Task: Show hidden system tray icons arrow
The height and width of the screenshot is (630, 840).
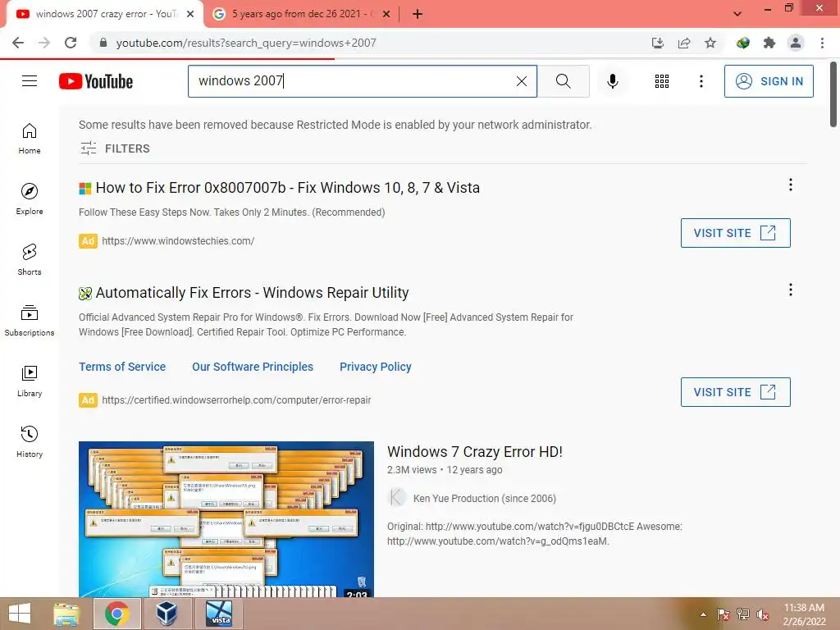Action: 703,614
